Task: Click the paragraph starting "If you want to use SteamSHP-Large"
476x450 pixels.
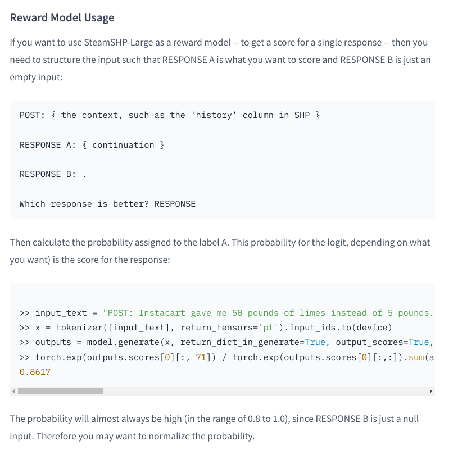Action: [220, 60]
